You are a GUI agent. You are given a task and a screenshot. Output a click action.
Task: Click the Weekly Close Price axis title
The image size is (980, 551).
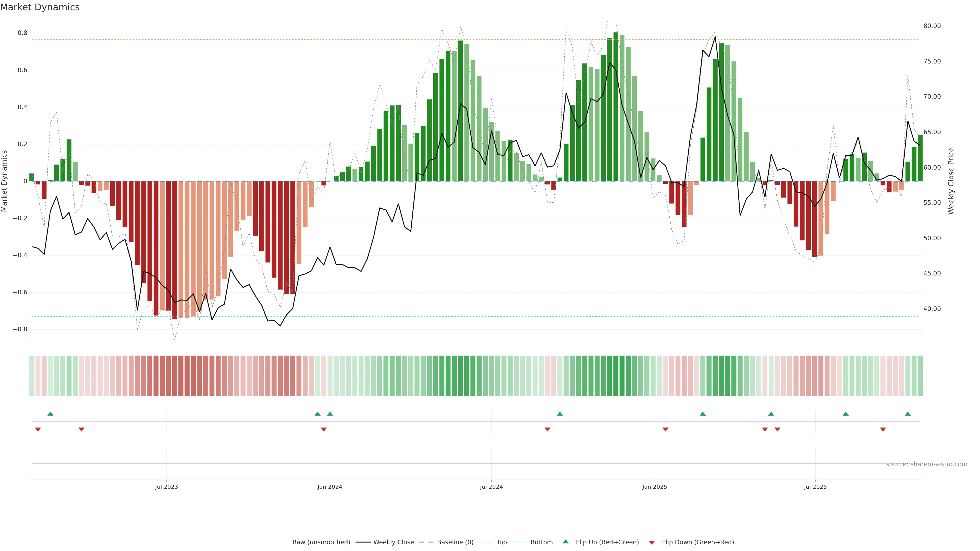951,181
